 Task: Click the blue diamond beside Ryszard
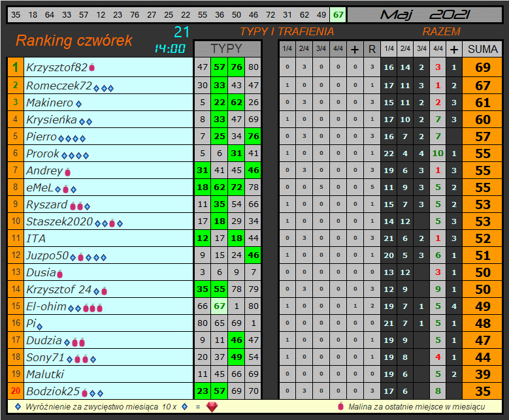click(87, 206)
